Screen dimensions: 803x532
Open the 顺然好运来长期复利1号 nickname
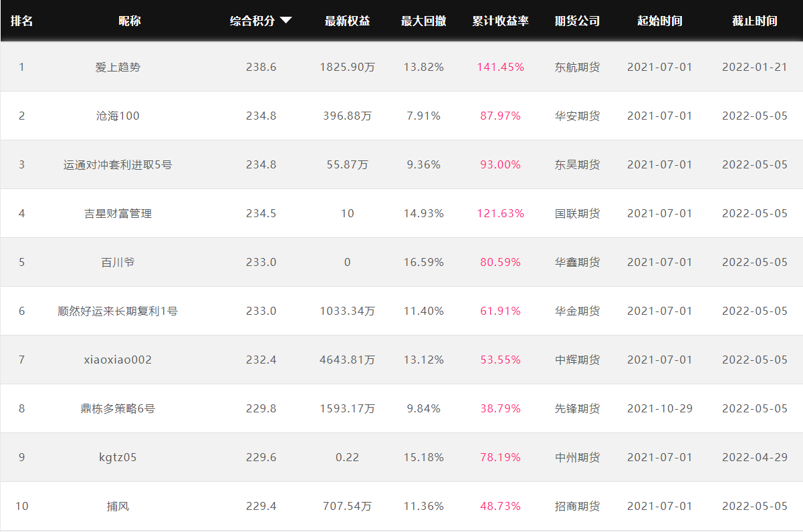click(118, 311)
